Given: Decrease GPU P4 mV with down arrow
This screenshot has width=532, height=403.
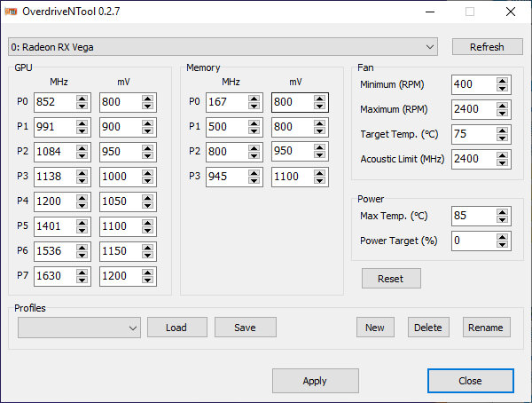Looking at the screenshot, I should point(147,205).
